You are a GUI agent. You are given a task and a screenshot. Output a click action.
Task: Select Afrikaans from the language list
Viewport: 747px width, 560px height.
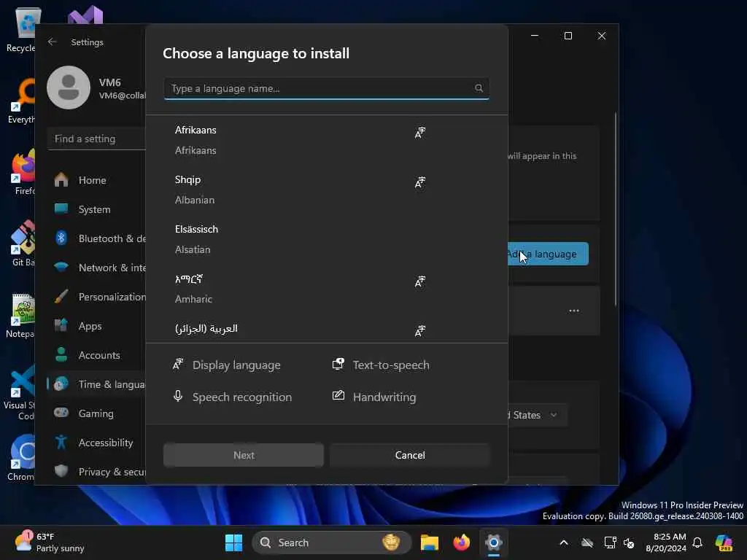pos(327,140)
